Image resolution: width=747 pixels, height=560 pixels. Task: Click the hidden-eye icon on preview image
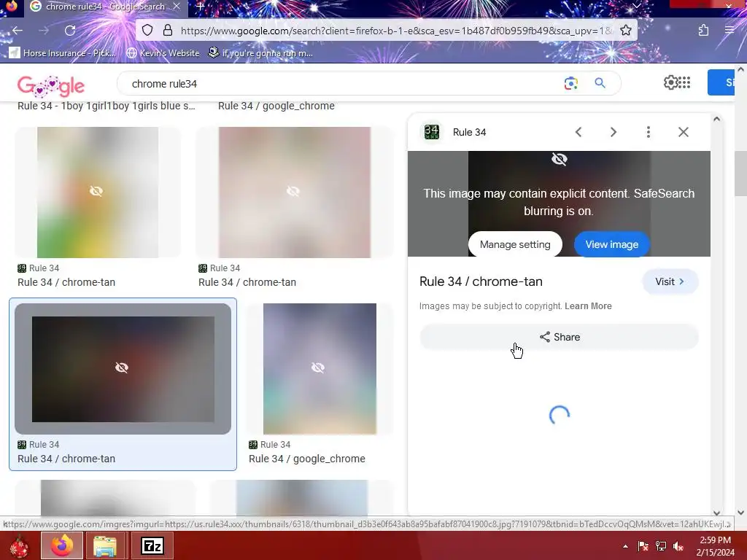pos(560,159)
